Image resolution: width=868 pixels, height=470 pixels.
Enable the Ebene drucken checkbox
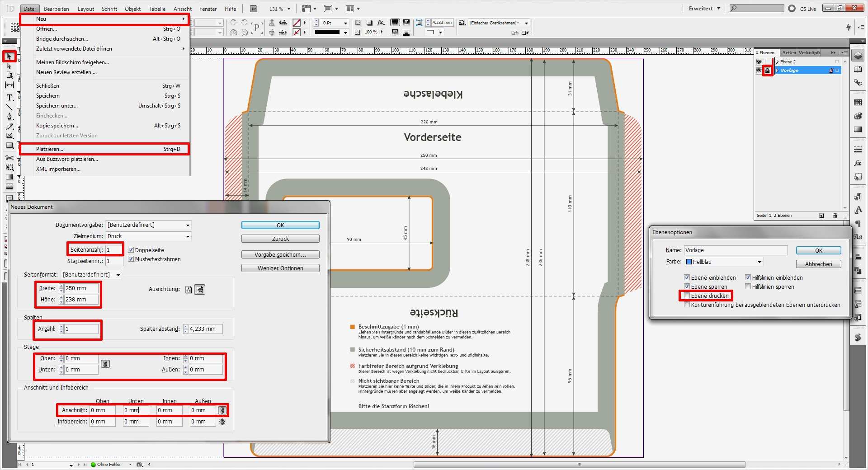687,296
